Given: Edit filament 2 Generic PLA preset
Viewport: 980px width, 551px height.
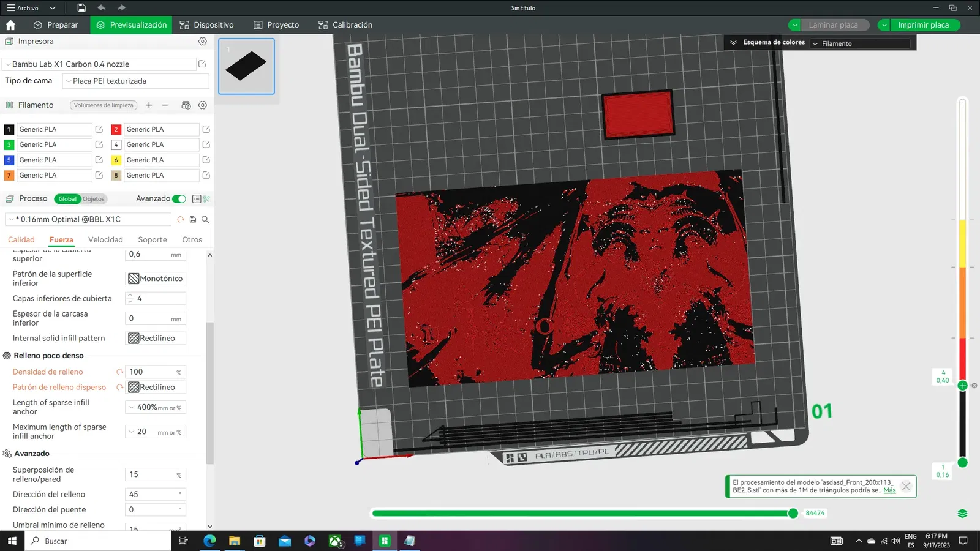Looking at the screenshot, I should click(x=206, y=129).
